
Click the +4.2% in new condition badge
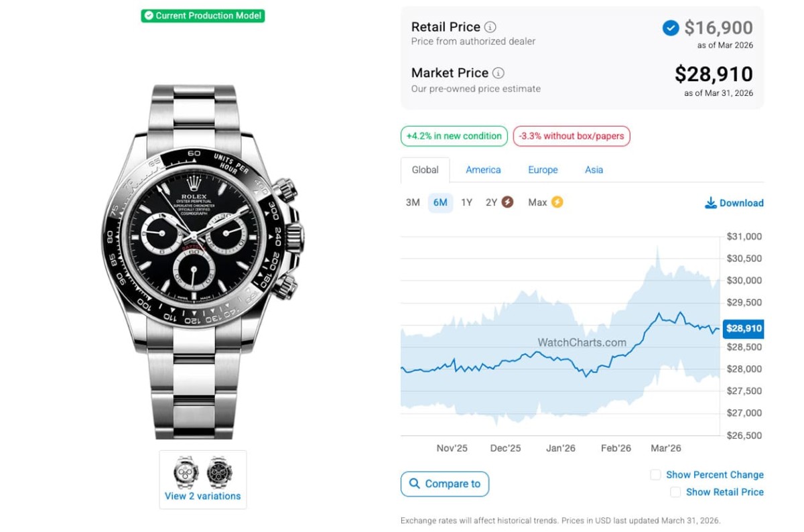pos(454,136)
